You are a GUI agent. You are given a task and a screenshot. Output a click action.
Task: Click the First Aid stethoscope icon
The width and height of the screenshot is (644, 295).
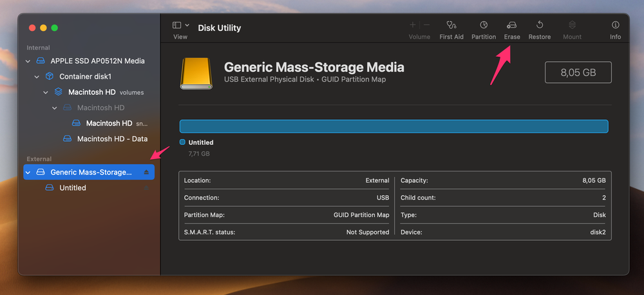(451, 25)
